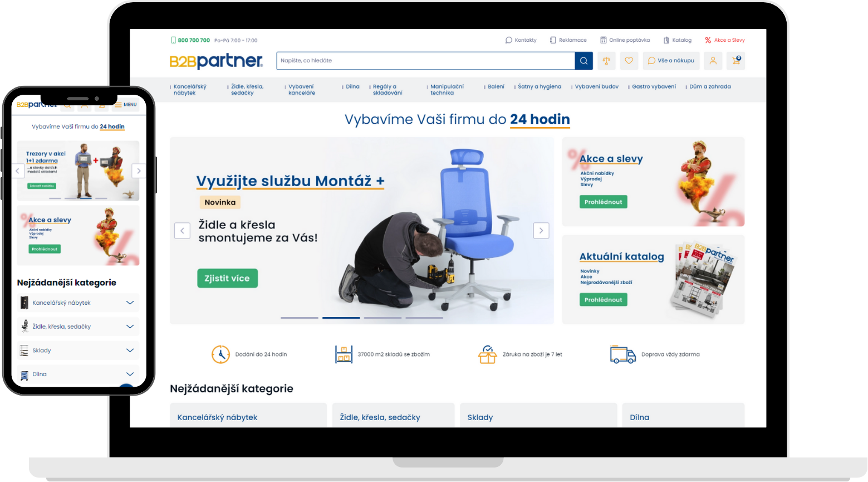Open the Aktuální katalog magazine image

click(704, 279)
